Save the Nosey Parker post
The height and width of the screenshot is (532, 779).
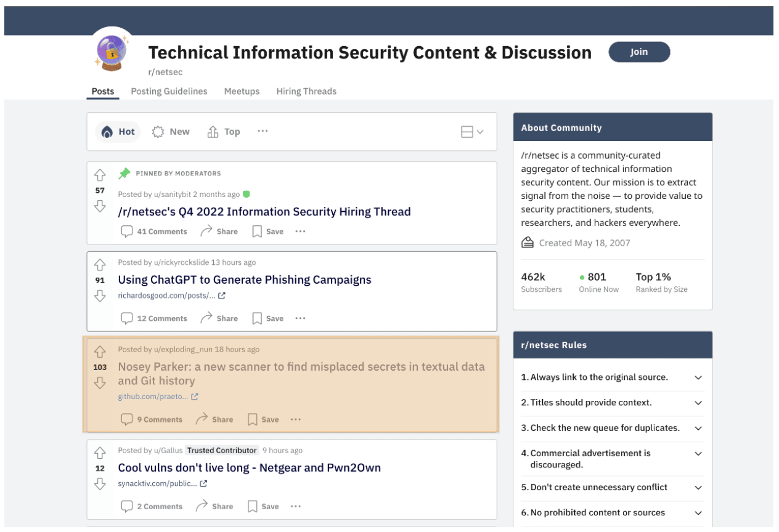tap(263, 419)
